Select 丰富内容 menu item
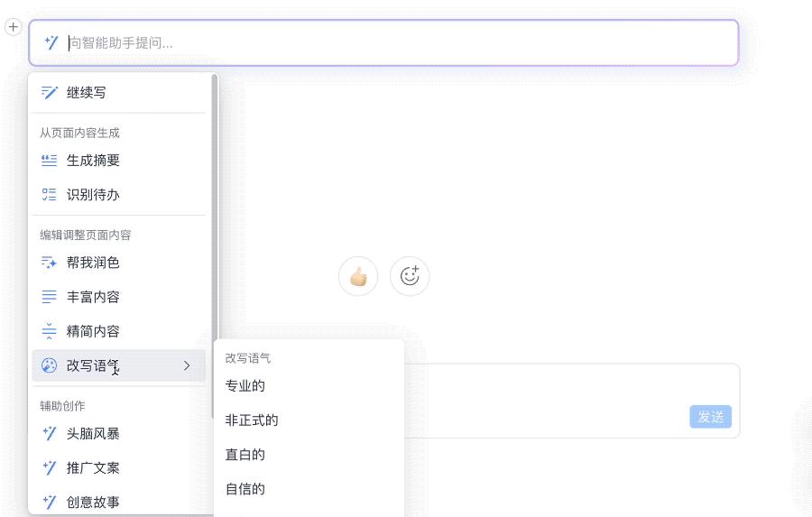812x517 pixels. [x=118, y=297]
